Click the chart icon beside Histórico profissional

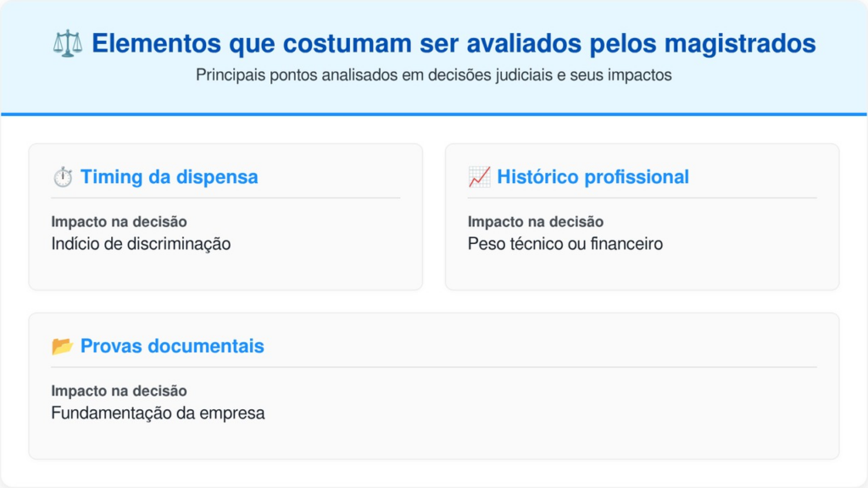479,177
